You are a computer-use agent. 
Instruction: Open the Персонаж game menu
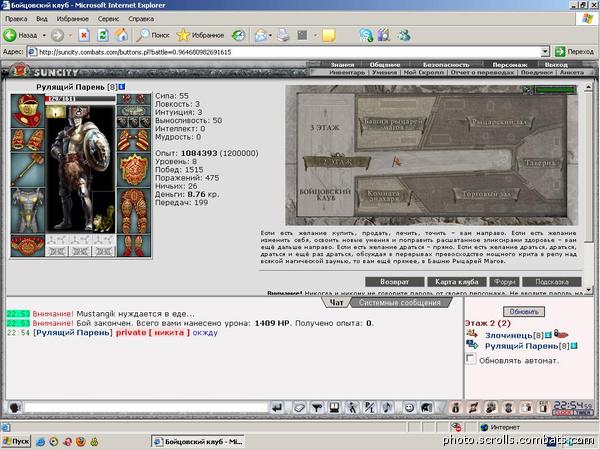tap(510, 65)
